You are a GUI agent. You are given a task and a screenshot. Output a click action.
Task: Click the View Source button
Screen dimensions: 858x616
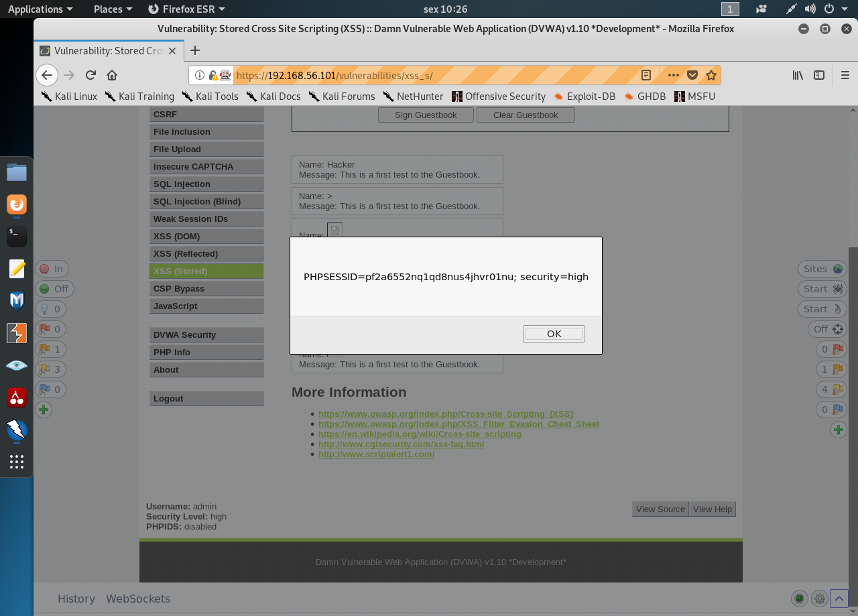pyautogui.click(x=660, y=509)
